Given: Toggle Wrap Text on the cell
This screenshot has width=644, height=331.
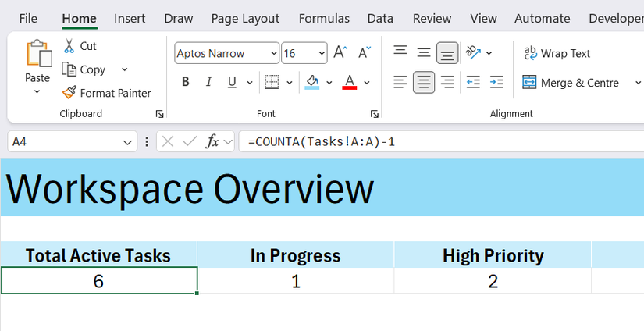Looking at the screenshot, I should 557,53.
